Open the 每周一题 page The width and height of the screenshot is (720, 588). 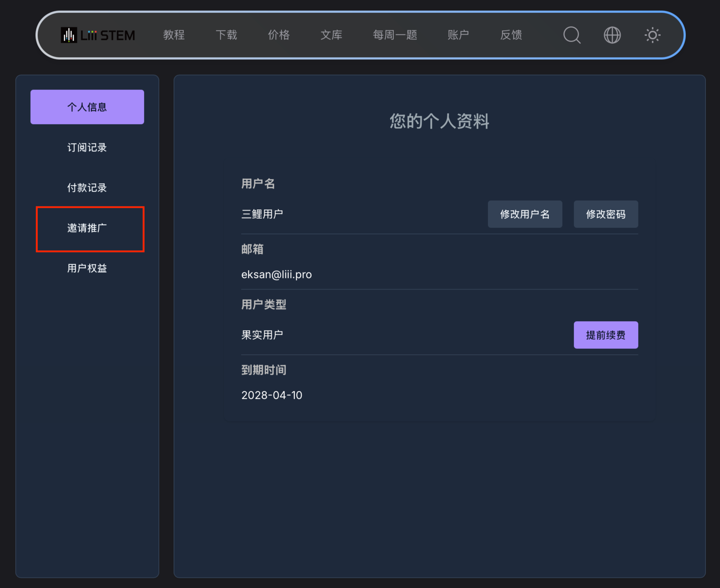pyautogui.click(x=395, y=35)
